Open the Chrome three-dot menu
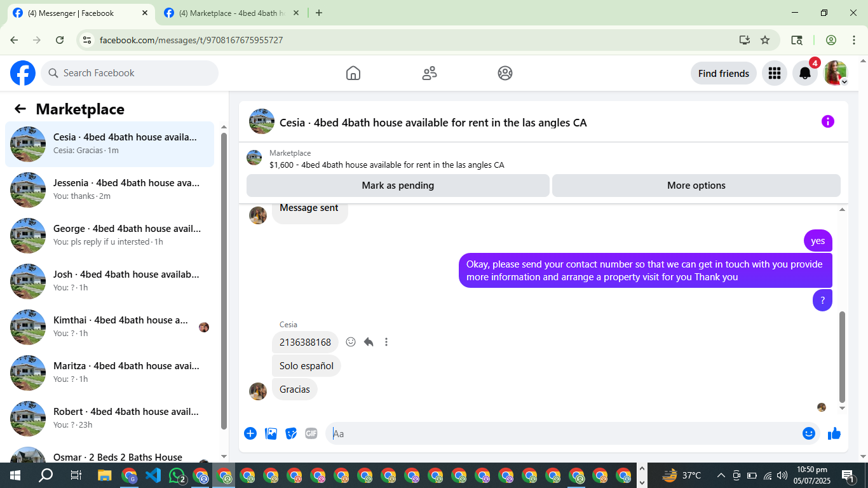The width and height of the screenshot is (868, 488). 854,40
